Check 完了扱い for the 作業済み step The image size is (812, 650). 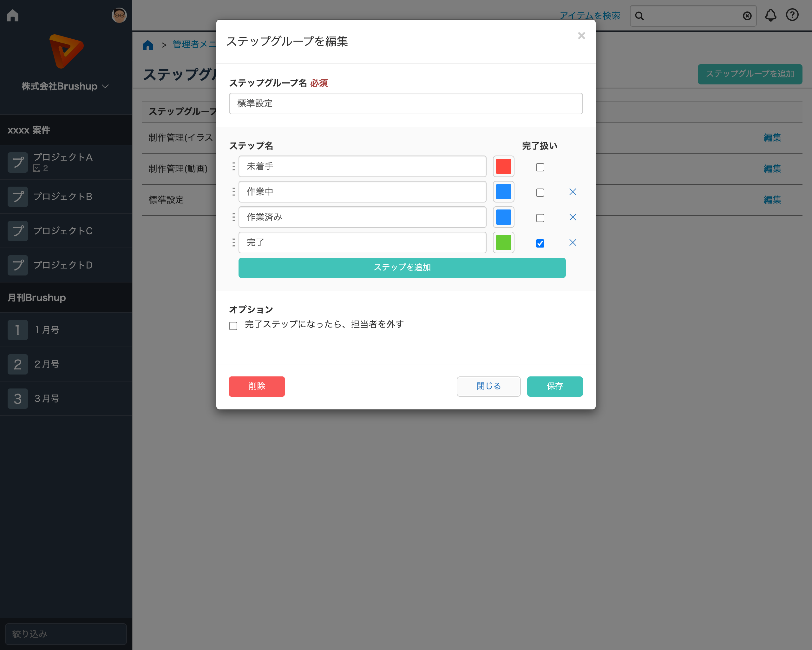[540, 218]
